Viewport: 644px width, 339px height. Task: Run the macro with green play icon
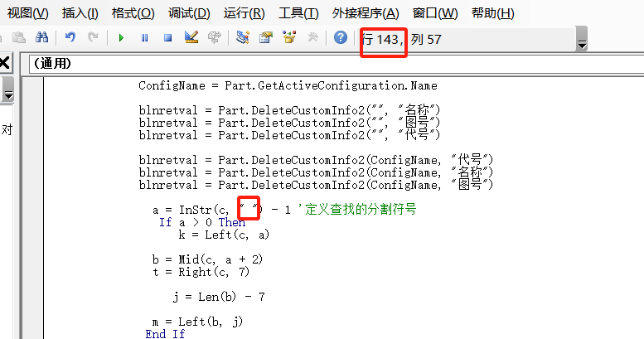[121, 38]
